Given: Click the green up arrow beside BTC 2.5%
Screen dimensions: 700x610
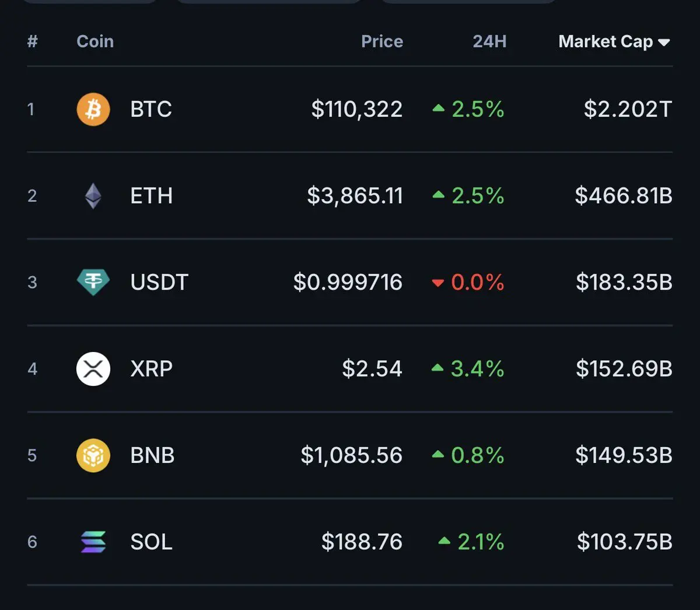Looking at the screenshot, I should 439,109.
